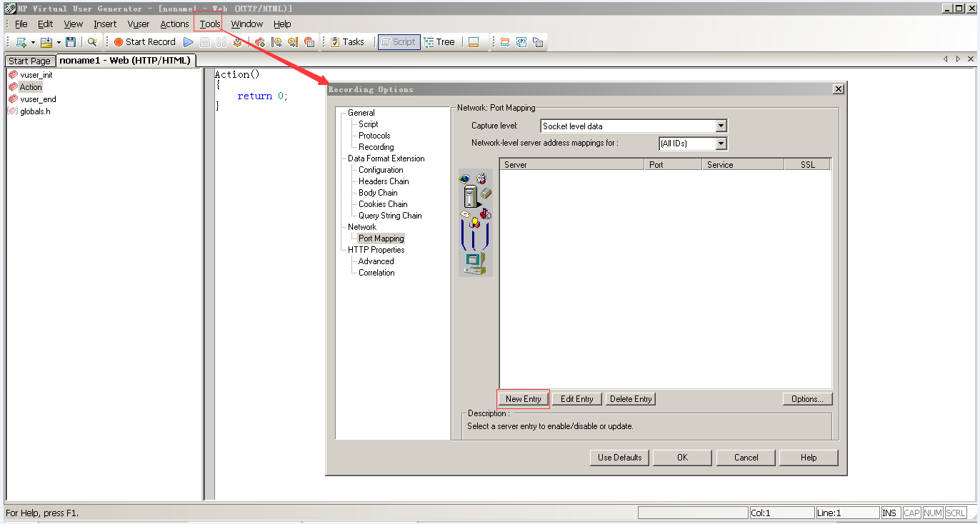Image resolution: width=980 pixels, height=524 pixels.
Task: Click the Service column header
Action: [742, 164]
